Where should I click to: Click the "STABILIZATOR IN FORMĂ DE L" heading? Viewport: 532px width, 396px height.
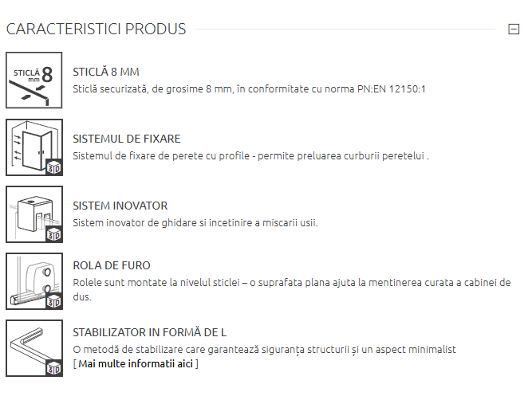156,332
